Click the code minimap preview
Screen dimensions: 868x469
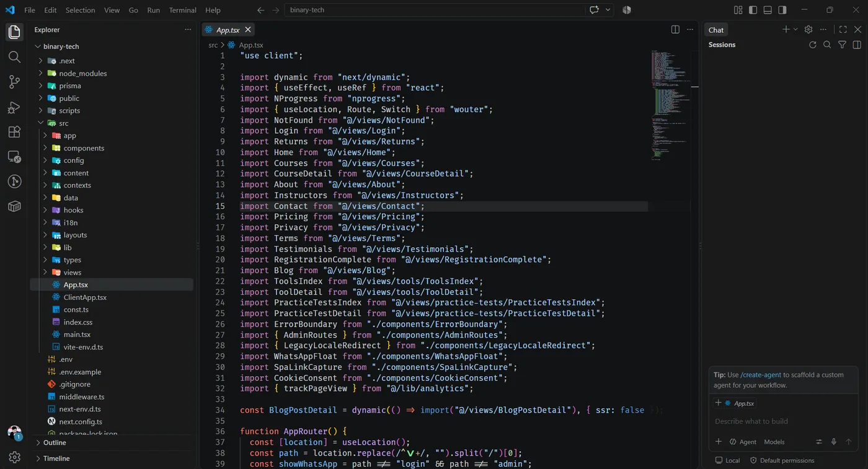672,105
